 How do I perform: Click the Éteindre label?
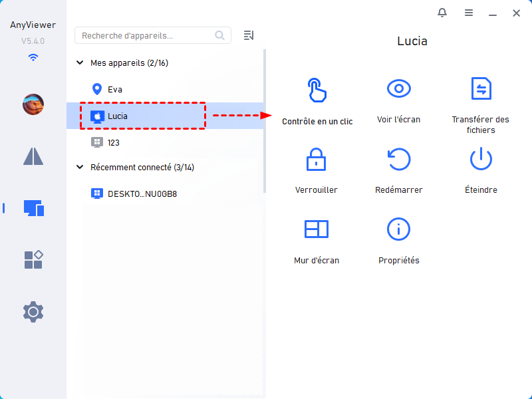(481, 190)
